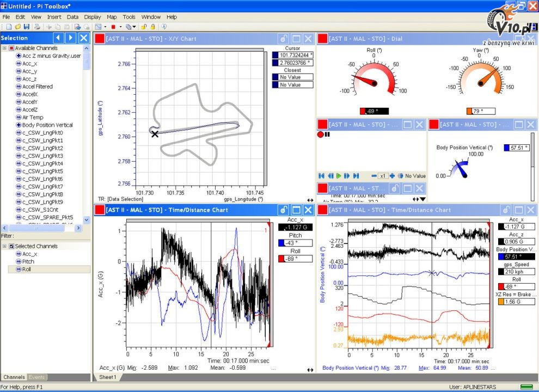This screenshot has height=392, width=539.
Task: Toggle the Air Temp channel icon
Action: [19, 117]
